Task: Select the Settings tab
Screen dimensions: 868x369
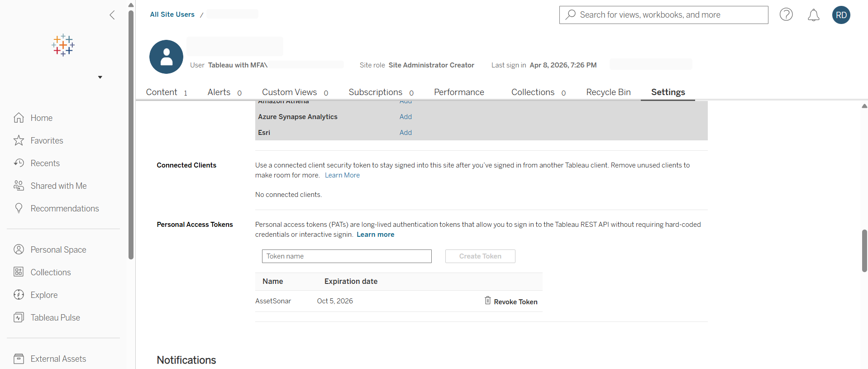Action: pos(668,92)
